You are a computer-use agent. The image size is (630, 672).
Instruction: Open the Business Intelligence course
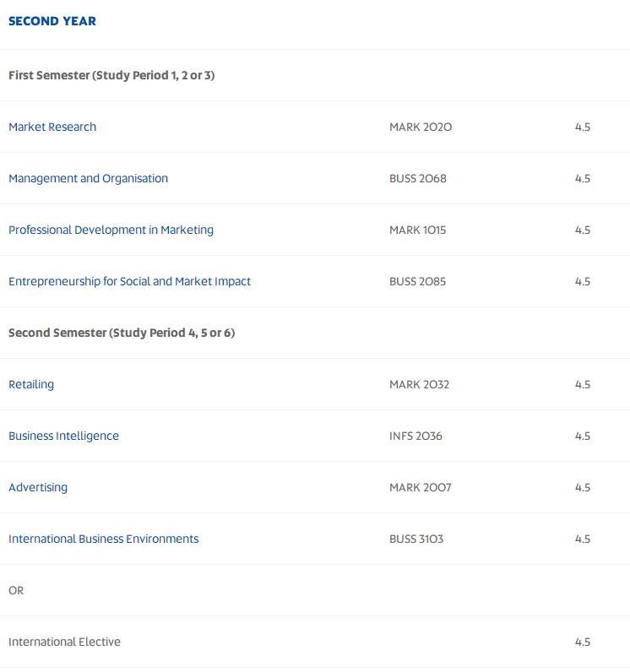(x=64, y=436)
